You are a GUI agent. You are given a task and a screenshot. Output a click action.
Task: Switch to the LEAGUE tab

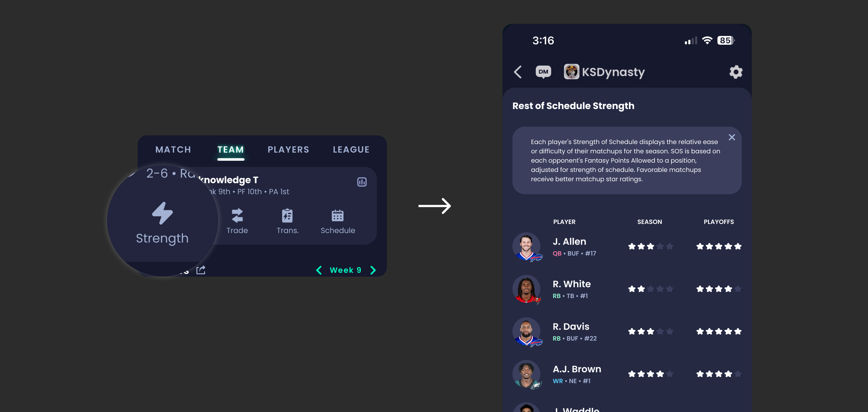pos(351,149)
